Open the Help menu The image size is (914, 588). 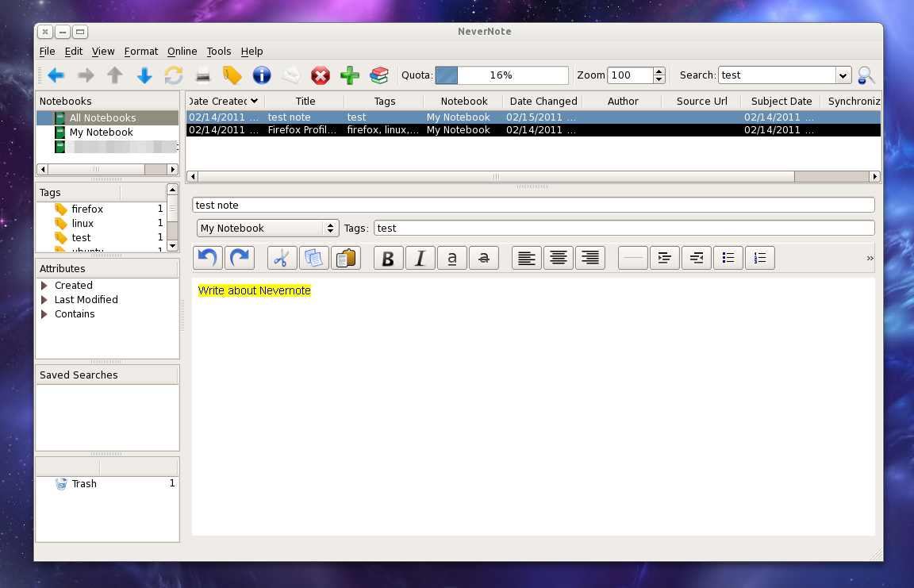tap(252, 52)
